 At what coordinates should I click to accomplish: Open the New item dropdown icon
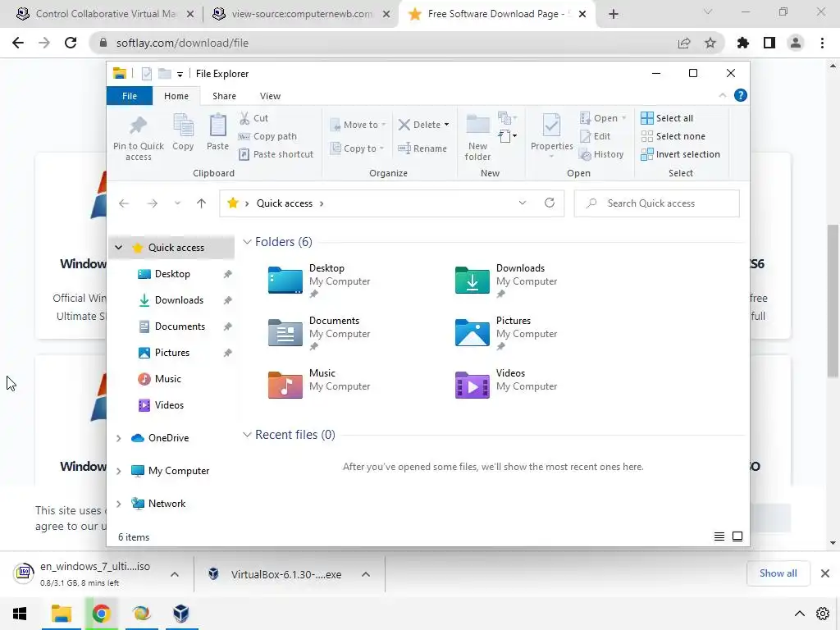(507, 118)
